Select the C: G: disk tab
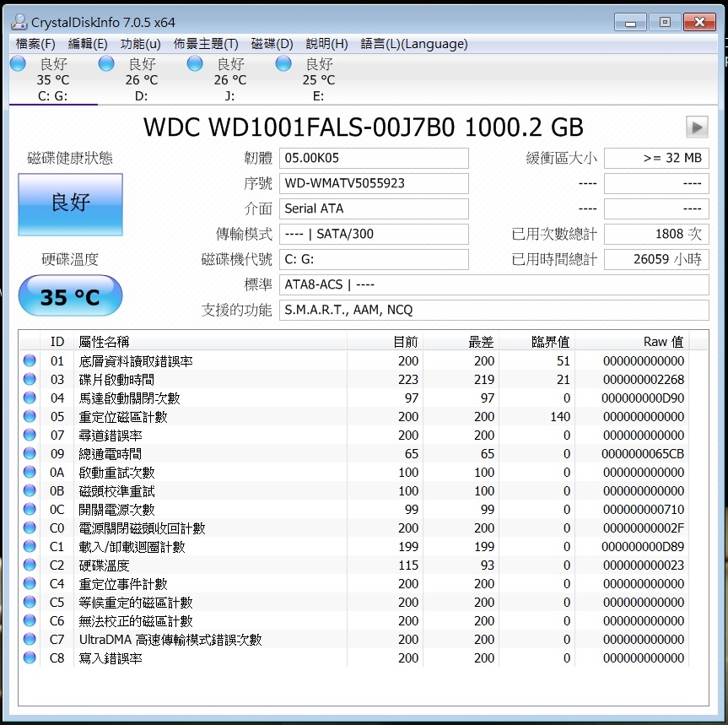Screen dimensions: 728x725 [53, 79]
